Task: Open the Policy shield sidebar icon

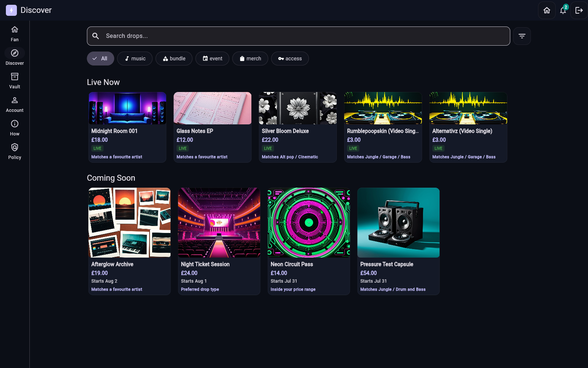Action: pos(15,147)
